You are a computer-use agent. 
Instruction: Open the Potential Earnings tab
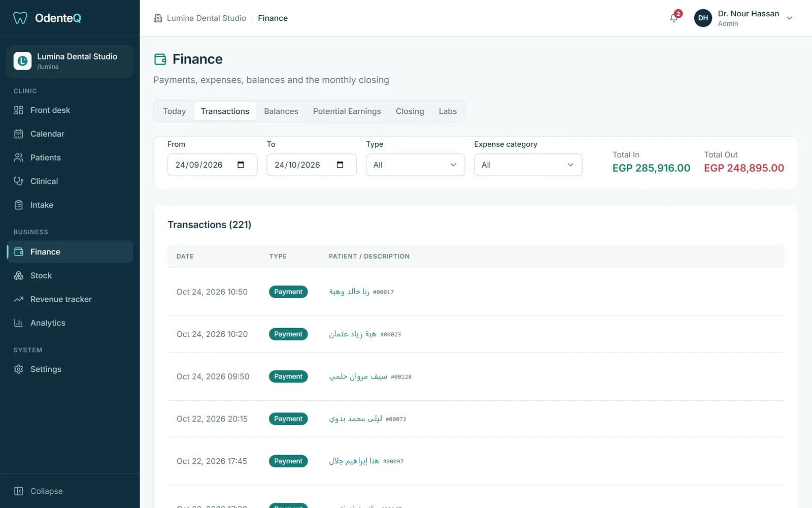[x=347, y=111]
